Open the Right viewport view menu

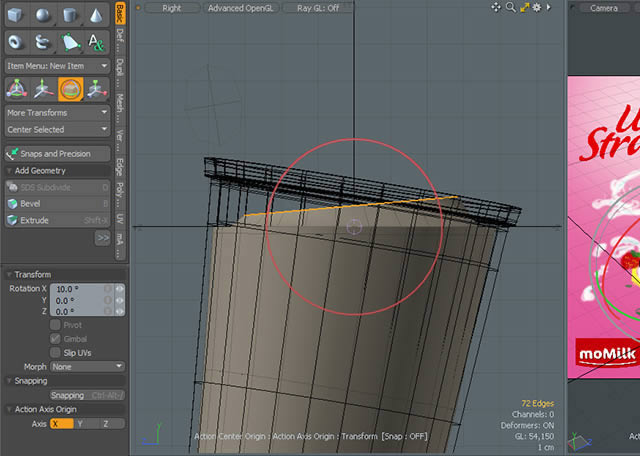[x=171, y=7]
